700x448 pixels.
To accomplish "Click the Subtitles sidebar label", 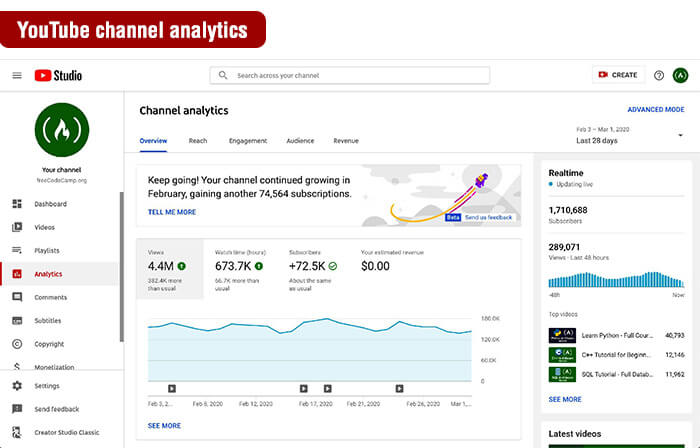I will pyautogui.click(x=48, y=320).
